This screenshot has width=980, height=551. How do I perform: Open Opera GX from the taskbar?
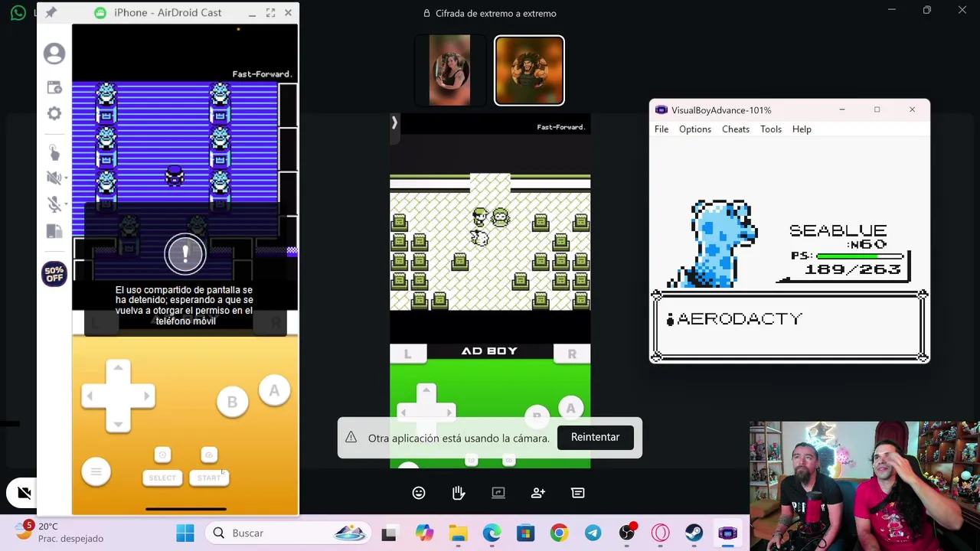tap(660, 533)
